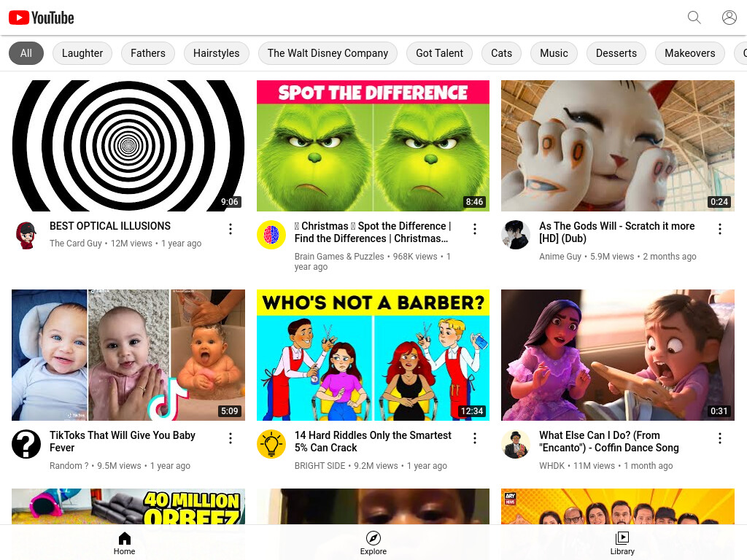Open BRIGHT SIDE lightbulb channel avatar
This screenshot has width=747, height=560.
click(x=271, y=444)
